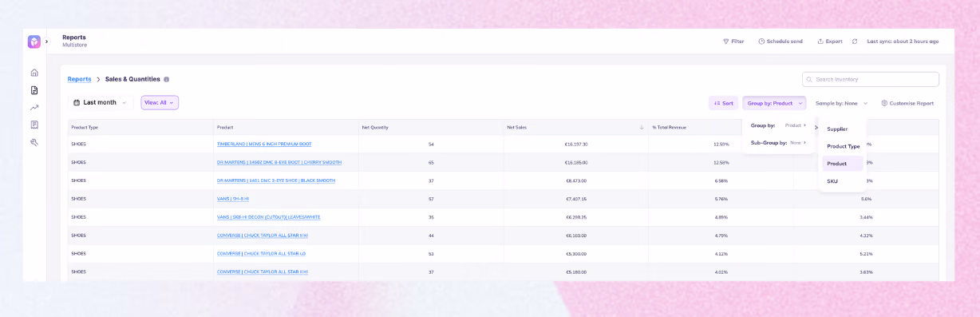The width and height of the screenshot is (980, 317).
Task: Click the Schedule send button
Action: [x=780, y=42]
